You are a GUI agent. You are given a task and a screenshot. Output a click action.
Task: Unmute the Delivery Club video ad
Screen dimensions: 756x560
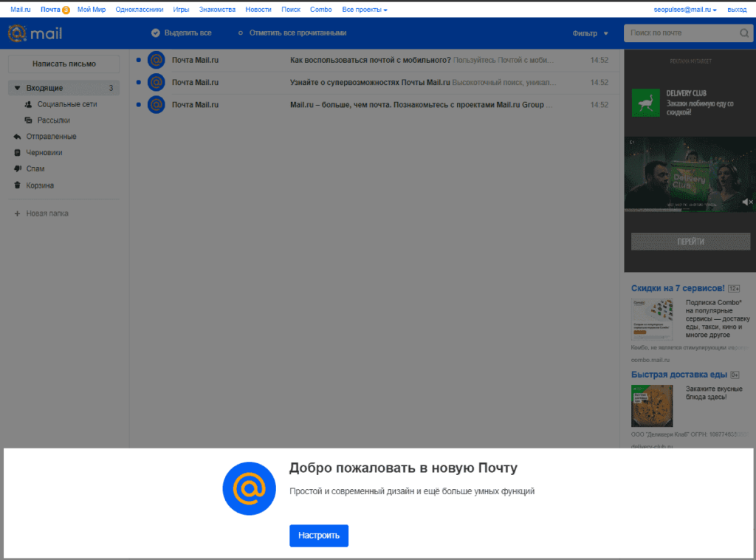tap(746, 202)
